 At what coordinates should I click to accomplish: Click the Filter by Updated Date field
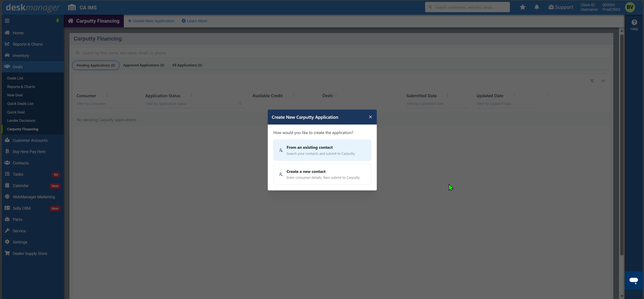coord(507,104)
